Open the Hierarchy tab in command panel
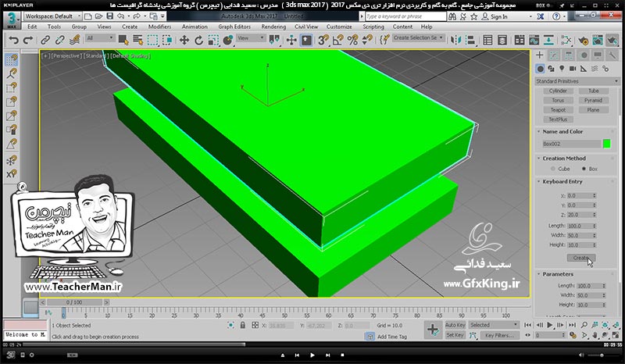Viewport: 625px width, 364px height. (x=569, y=55)
